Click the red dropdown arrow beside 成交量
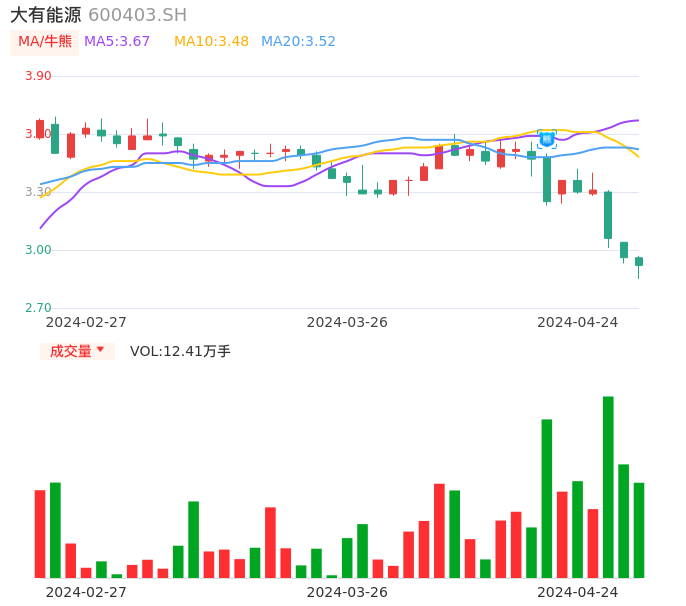This screenshot has width=686, height=606. coord(100,350)
